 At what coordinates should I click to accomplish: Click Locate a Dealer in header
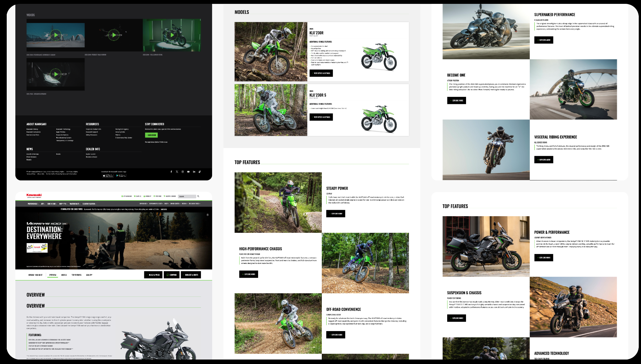pos(170,196)
